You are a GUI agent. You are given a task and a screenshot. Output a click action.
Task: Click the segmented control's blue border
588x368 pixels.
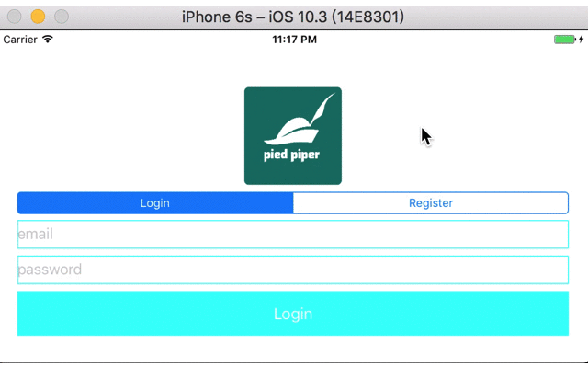(568, 203)
